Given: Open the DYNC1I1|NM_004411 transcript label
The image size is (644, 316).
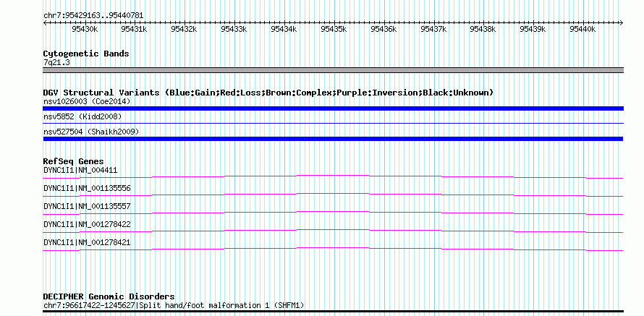Looking at the screenshot, I should (80, 170).
